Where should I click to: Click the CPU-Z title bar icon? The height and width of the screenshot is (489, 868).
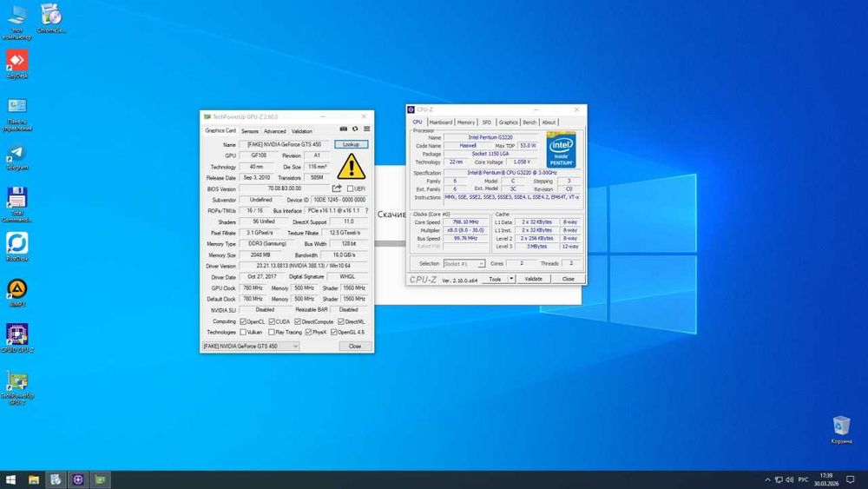[x=411, y=109]
